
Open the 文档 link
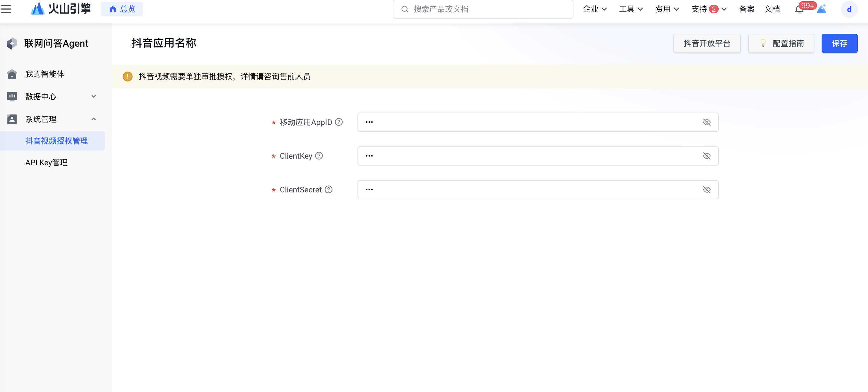click(x=772, y=9)
